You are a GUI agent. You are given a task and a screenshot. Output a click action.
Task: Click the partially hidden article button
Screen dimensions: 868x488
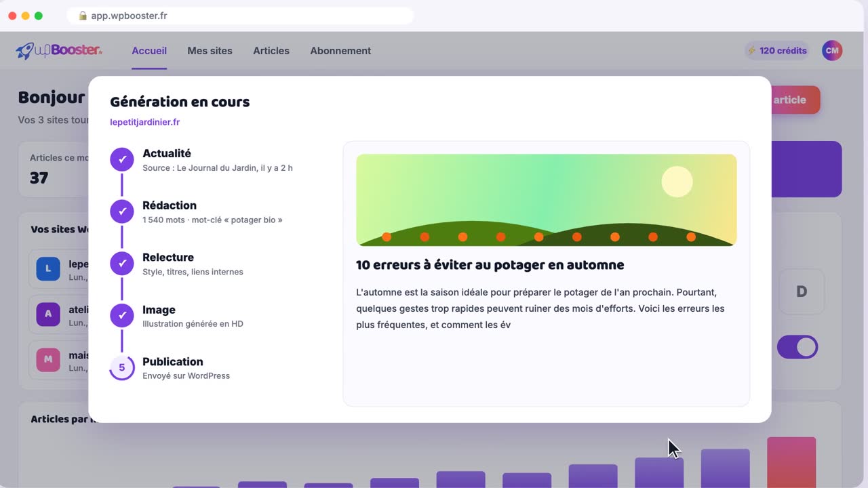click(795, 100)
